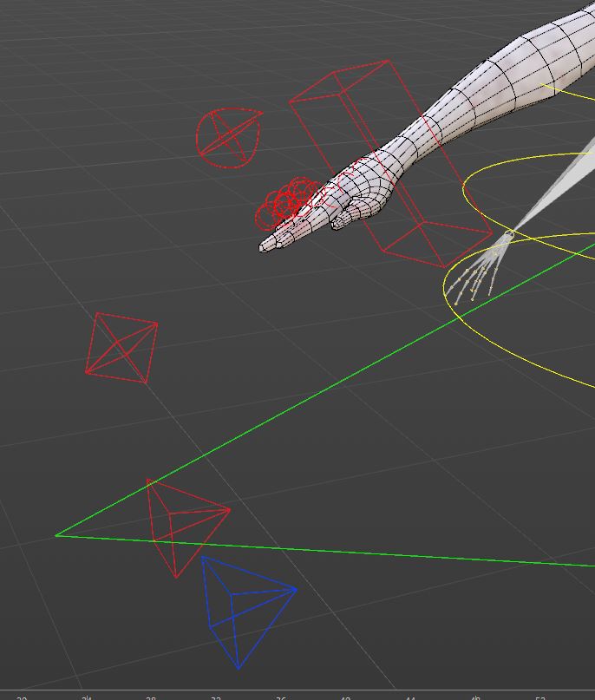Click the curled fingers under the mesh hand

click(x=353, y=215)
